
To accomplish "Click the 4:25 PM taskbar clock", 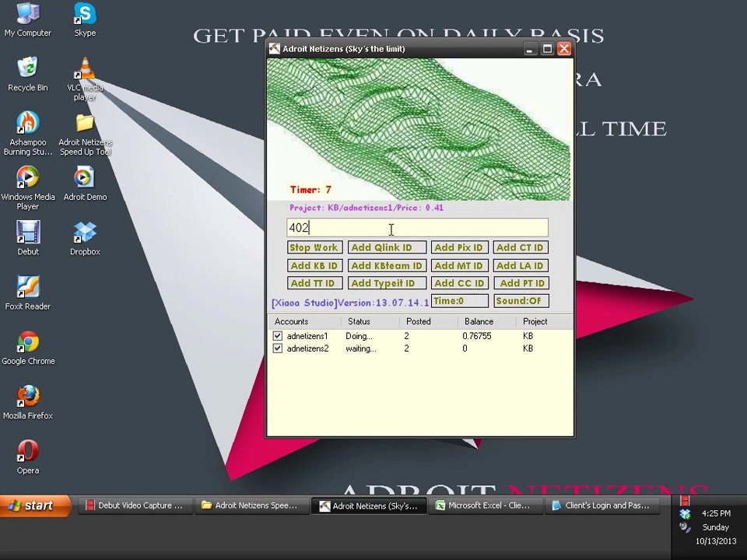I will [716, 513].
